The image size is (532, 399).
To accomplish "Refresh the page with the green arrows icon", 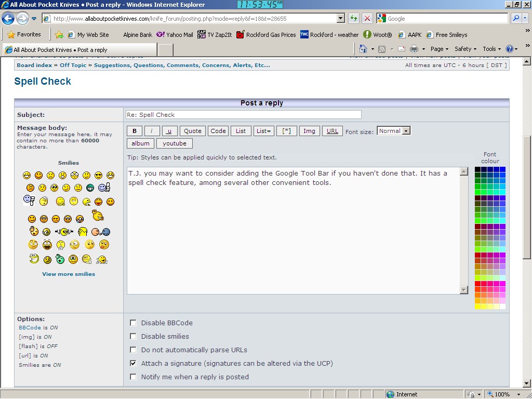I will [x=354, y=18].
